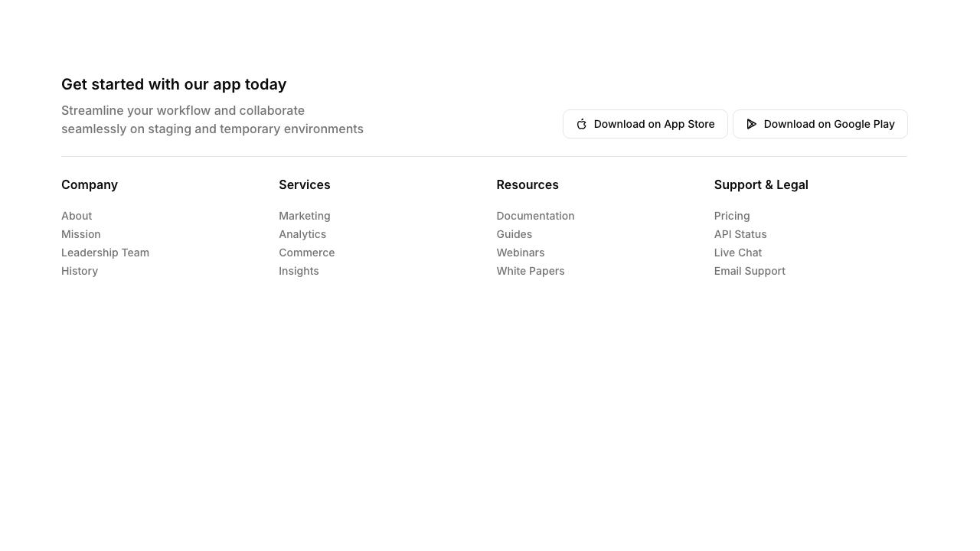This screenshot has height=551, width=980.
Task: Open the Email Support link
Action: click(750, 271)
